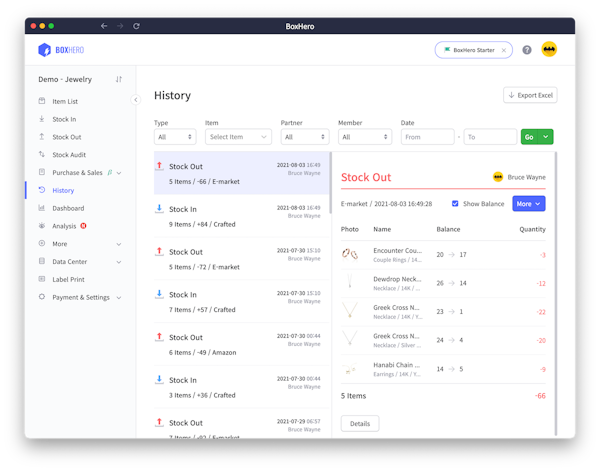Click the Purchase & Sales document icon
The image size is (600, 471).
42,172
